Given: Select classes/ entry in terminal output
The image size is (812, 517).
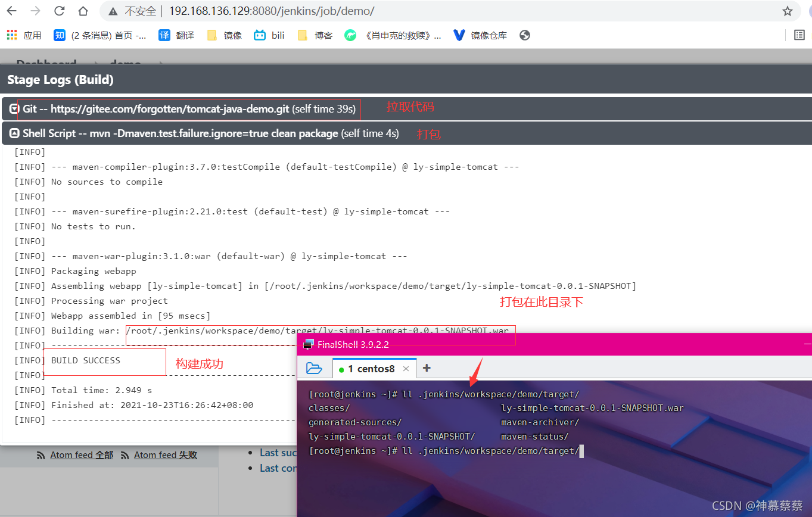Looking at the screenshot, I should tap(329, 408).
